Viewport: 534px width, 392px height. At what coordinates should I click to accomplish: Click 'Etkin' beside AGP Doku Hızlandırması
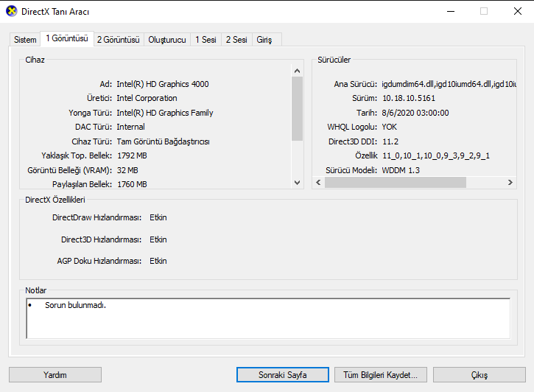coord(158,261)
